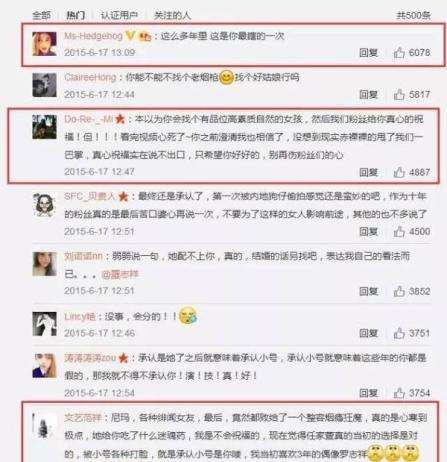Click thumbs-up on Lincy's comment
The height and width of the screenshot is (462, 447).
pyautogui.click(x=399, y=333)
